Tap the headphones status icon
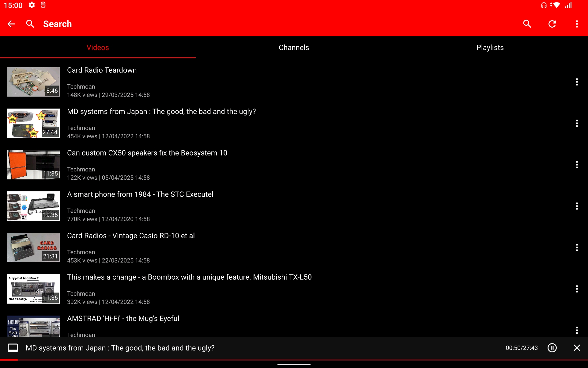Screen dimensions: 588x368 tap(544, 5)
